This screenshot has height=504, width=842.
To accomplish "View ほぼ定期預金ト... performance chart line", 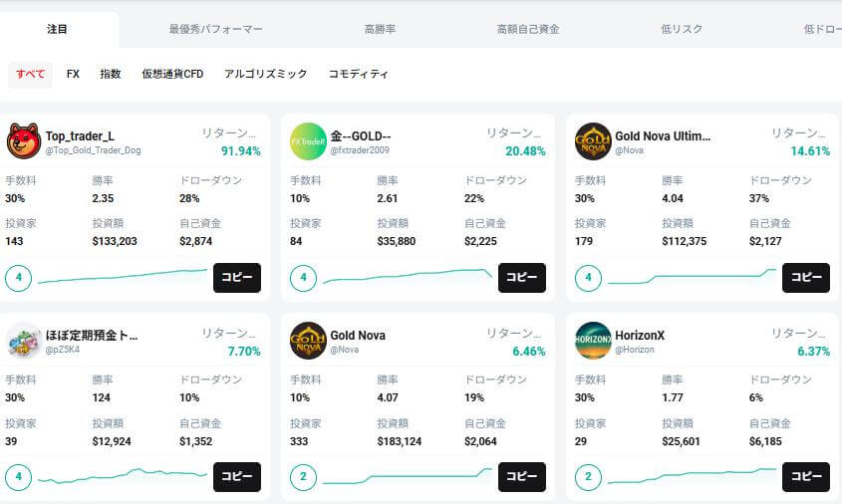I will click(x=123, y=475).
